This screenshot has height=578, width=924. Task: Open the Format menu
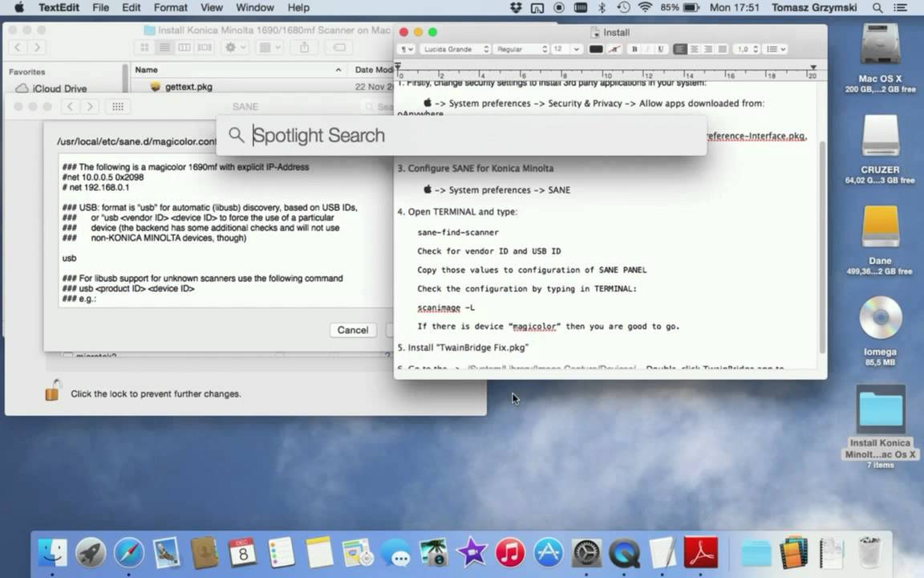coord(170,8)
